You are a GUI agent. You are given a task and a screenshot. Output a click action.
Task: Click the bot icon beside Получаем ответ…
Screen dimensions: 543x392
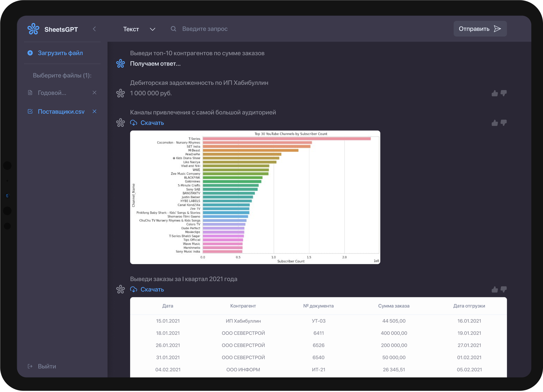click(x=121, y=64)
